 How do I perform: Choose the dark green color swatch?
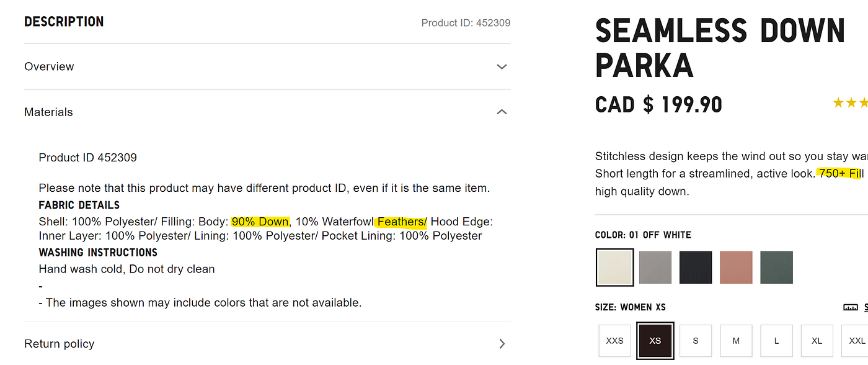[777, 268]
